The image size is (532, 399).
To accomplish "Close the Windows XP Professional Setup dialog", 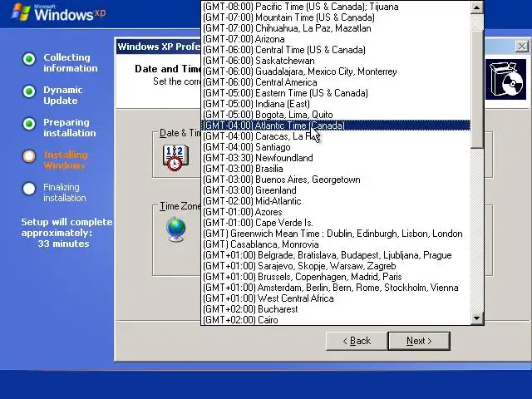I will coord(522,47).
